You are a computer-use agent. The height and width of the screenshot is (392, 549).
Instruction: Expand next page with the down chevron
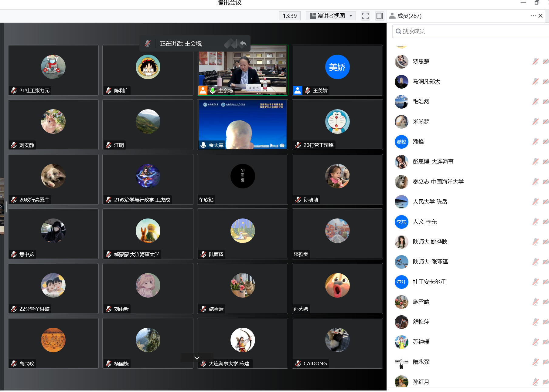coord(197,358)
